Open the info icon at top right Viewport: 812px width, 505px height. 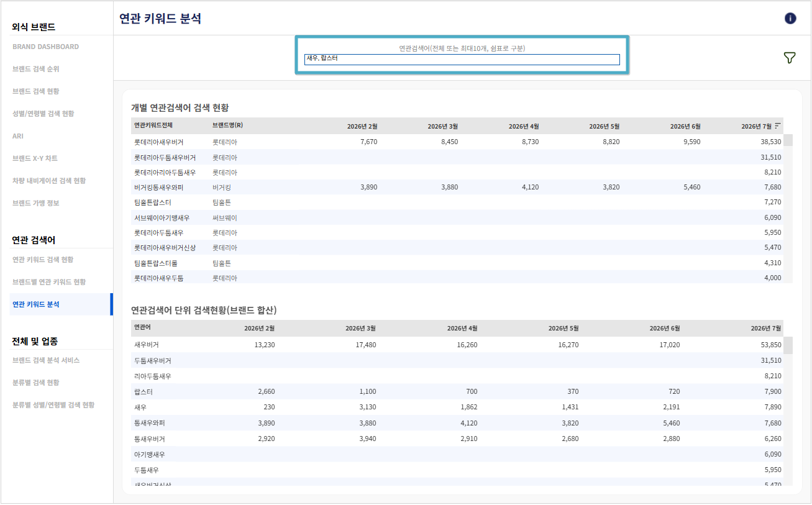pos(790,18)
